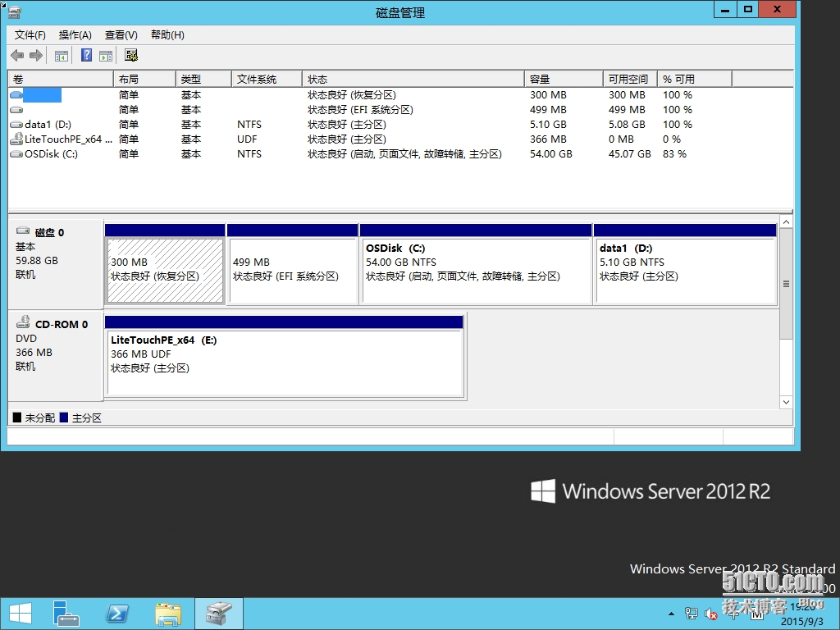The height and width of the screenshot is (630, 840).
Task: Click the CD-ROM 0 label
Action: [x=61, y=325]
